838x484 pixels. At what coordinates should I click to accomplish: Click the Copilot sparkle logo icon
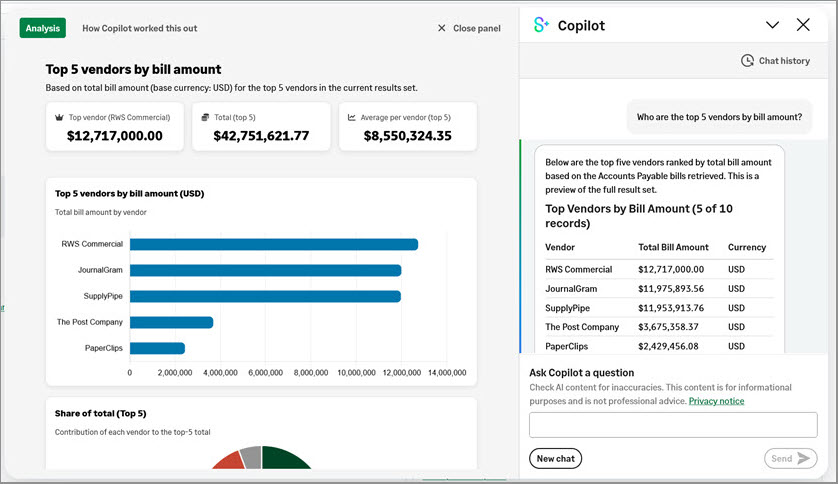(x=541, y=25)
